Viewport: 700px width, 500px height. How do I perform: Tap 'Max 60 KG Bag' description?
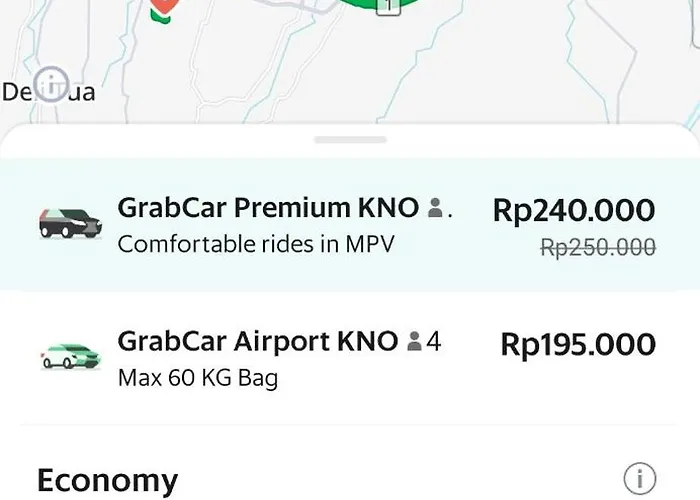198,378
